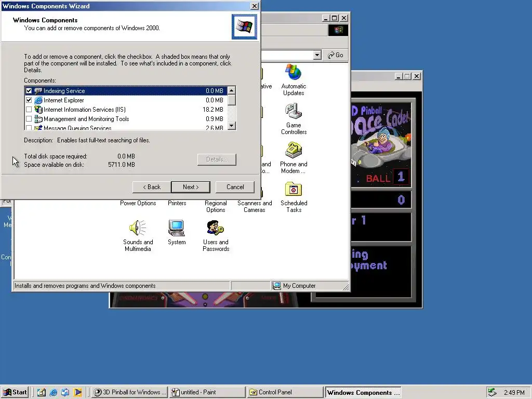Open the System icon in Control Panel

(x=177, y=228)
